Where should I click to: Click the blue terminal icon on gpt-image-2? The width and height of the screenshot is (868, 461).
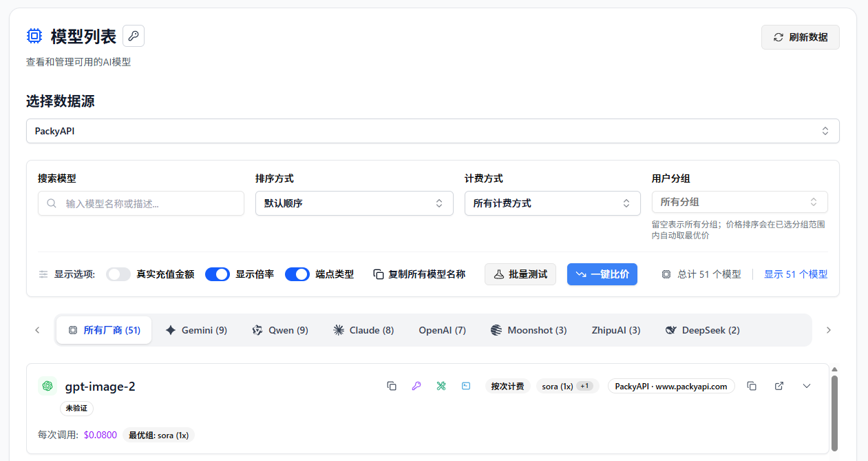[466, 386]
